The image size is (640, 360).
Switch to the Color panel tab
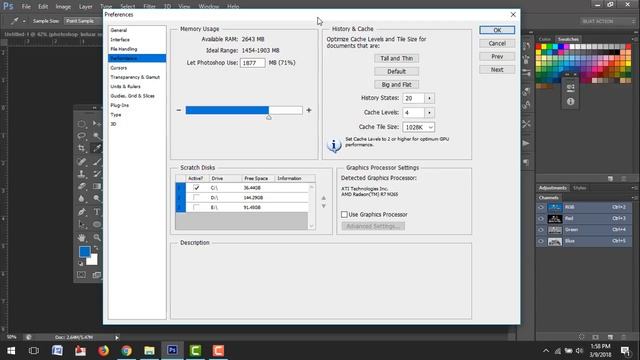click(x=545, y=39)
